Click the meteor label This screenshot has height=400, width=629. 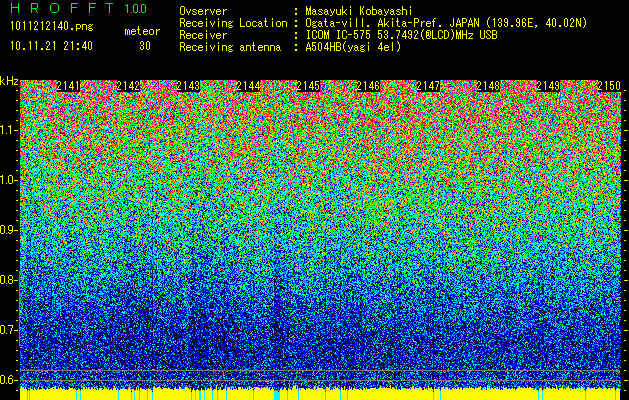pyautogui.click(x=142, y=31)
